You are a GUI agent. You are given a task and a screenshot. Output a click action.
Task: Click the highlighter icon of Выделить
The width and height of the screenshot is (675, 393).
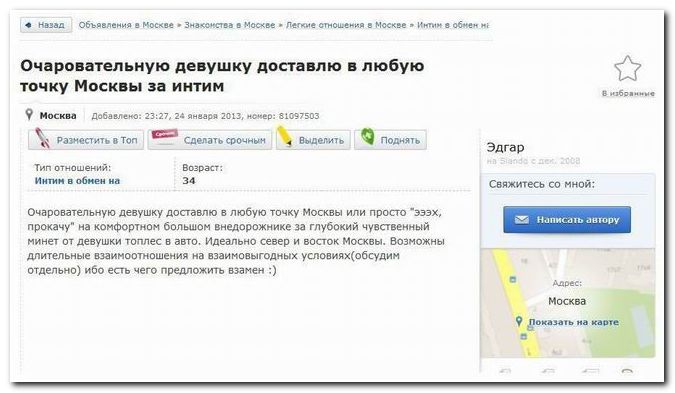pos(285,136)
